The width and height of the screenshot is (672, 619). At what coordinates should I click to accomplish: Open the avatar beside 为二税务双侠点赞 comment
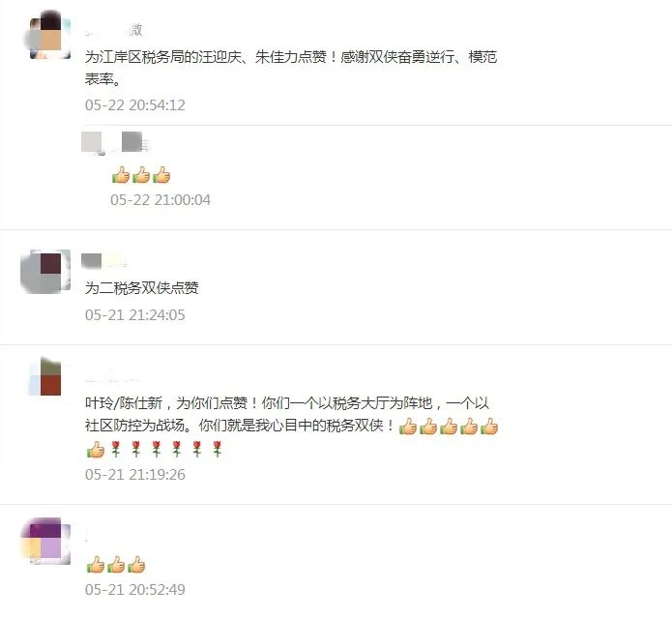pos(45,272)
